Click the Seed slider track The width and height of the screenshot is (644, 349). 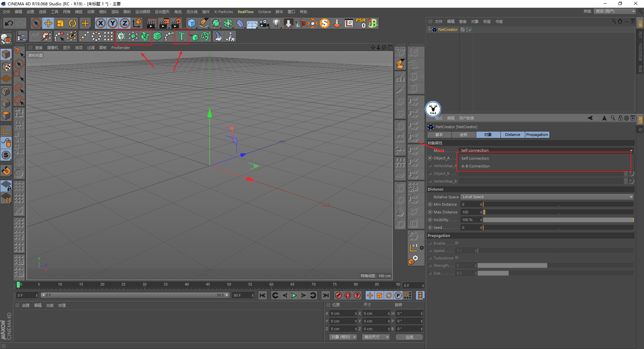click(x=558, y=228)
